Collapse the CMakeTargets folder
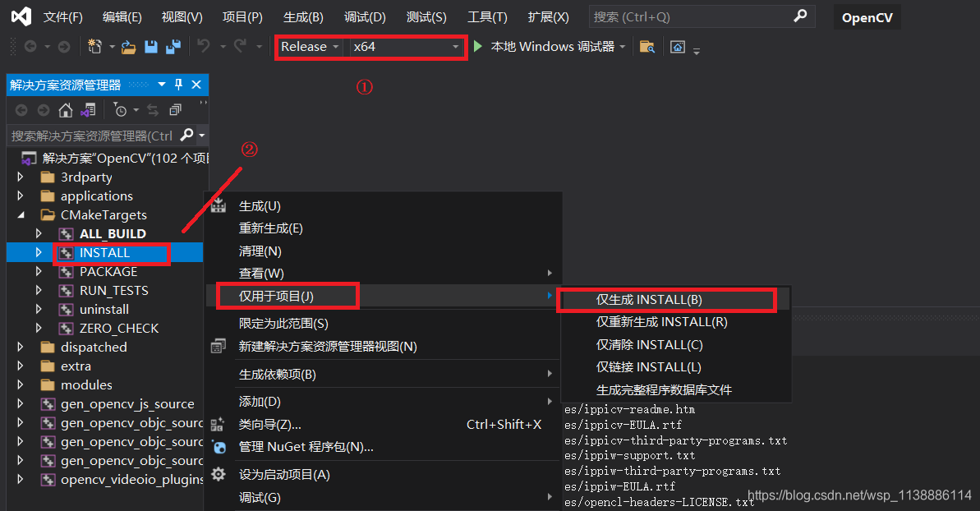This screenshot has width=980, height=511. (x=21, y=215)
